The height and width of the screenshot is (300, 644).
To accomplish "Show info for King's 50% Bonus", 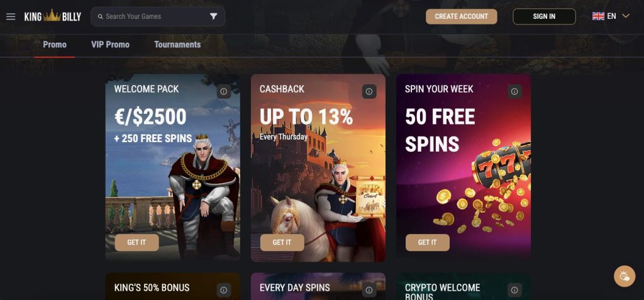I will [224, 290].
